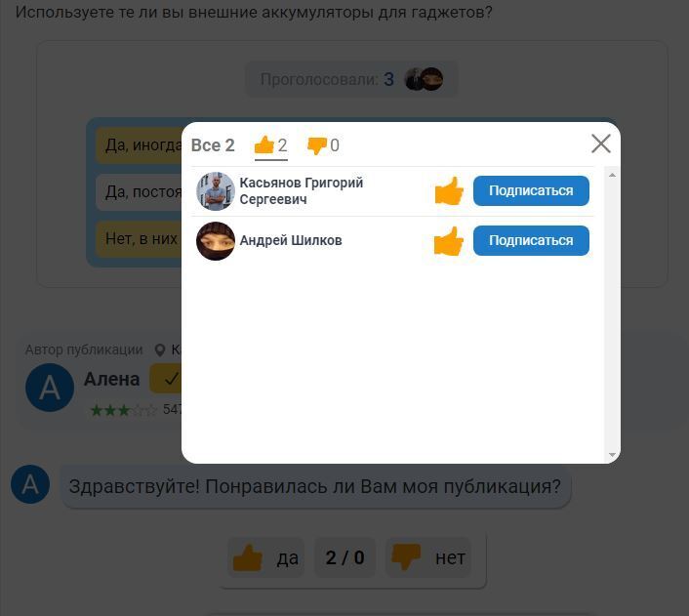Vote 'да' with the thumbs-up button
The image size is (689, 616).
(x=265, y=557)
